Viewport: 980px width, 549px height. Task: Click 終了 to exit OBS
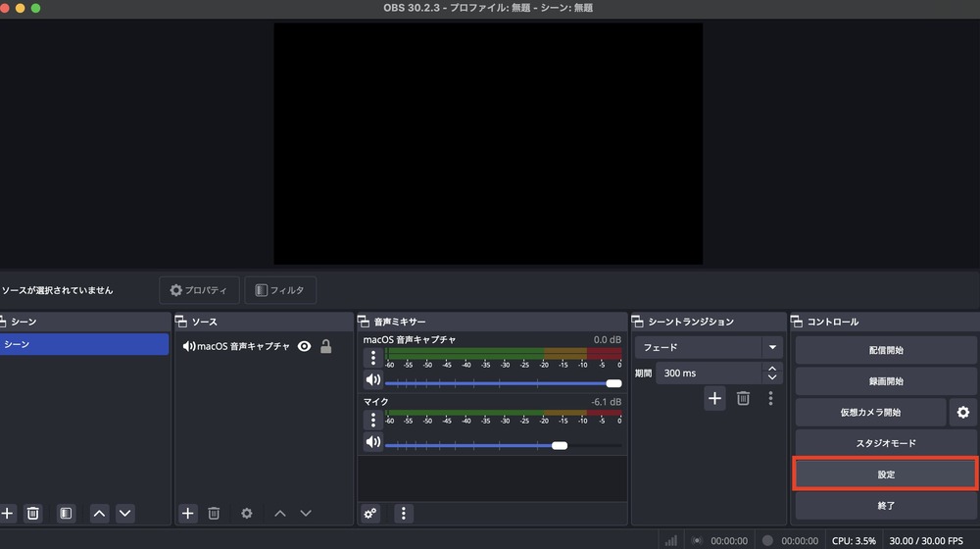pos(886,505)
